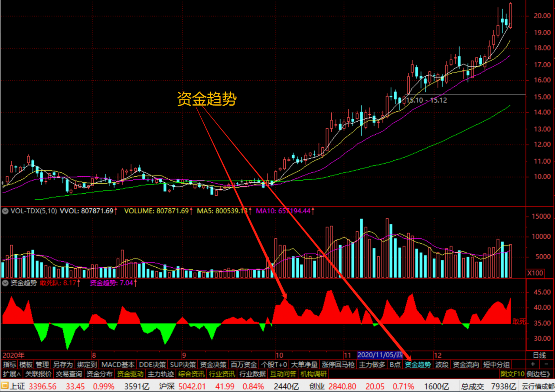Click the 图文F10 button
The height and width of the screenshot is (392, 555).
tap(512, 374)
